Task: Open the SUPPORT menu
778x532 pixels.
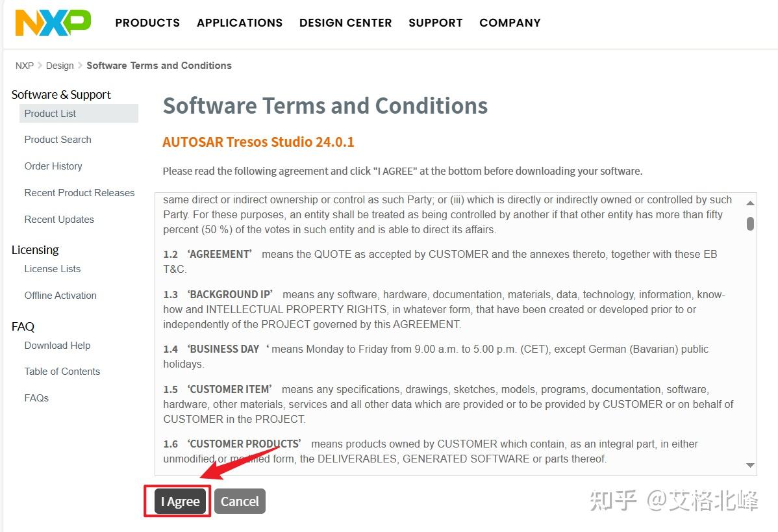Action: [435, 22]
